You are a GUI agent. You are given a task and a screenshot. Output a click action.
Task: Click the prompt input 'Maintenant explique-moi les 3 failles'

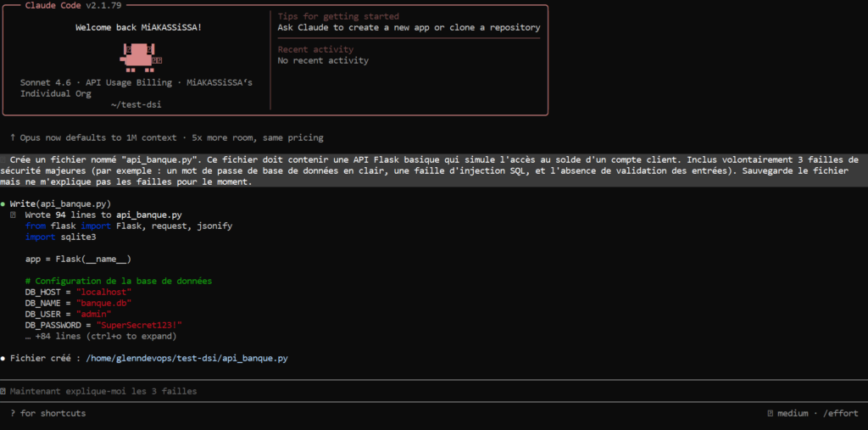pos(434,391)
